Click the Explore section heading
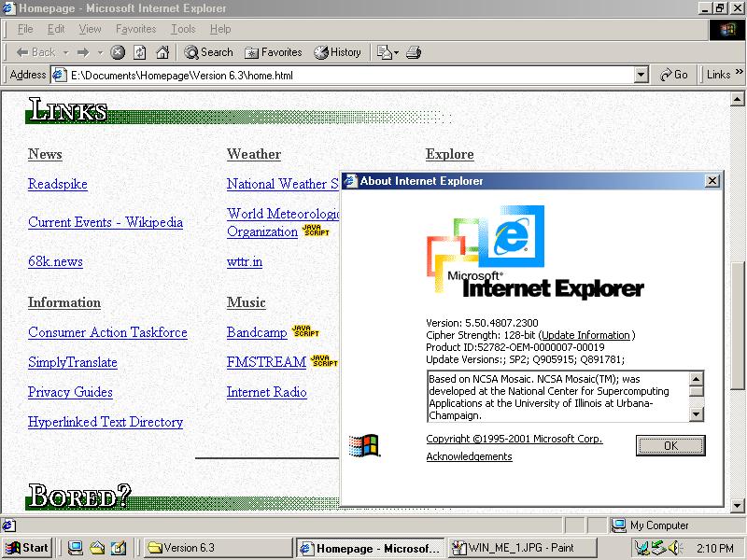The height and width of the screenshot is (560, 747). pyautogui.click(x=450, y=154)
